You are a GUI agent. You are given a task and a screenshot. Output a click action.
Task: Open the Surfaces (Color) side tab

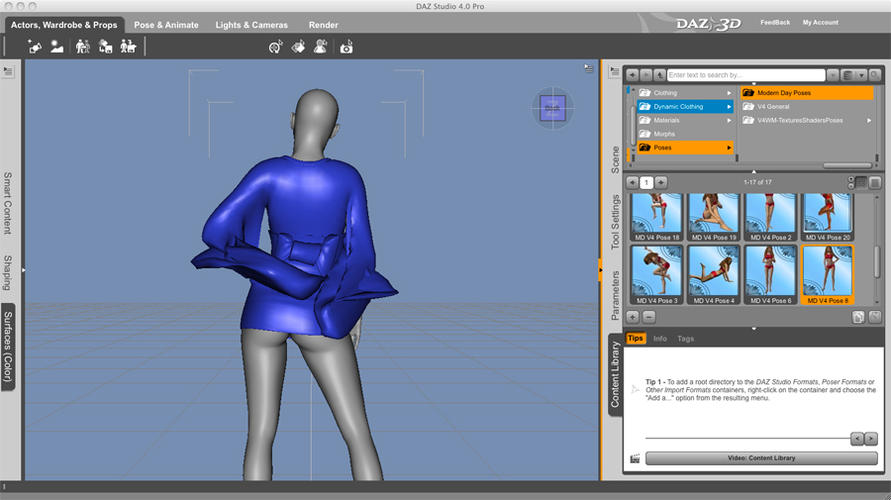(8, 347)
